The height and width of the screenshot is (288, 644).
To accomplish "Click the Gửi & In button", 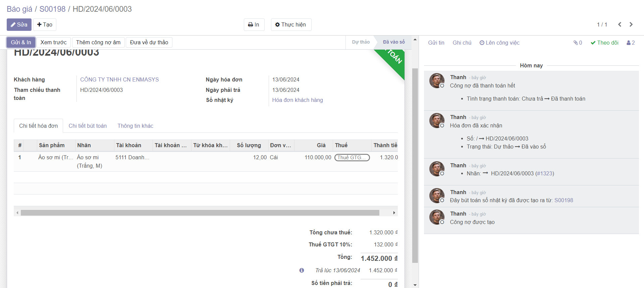I will click(x=21, y=42).
